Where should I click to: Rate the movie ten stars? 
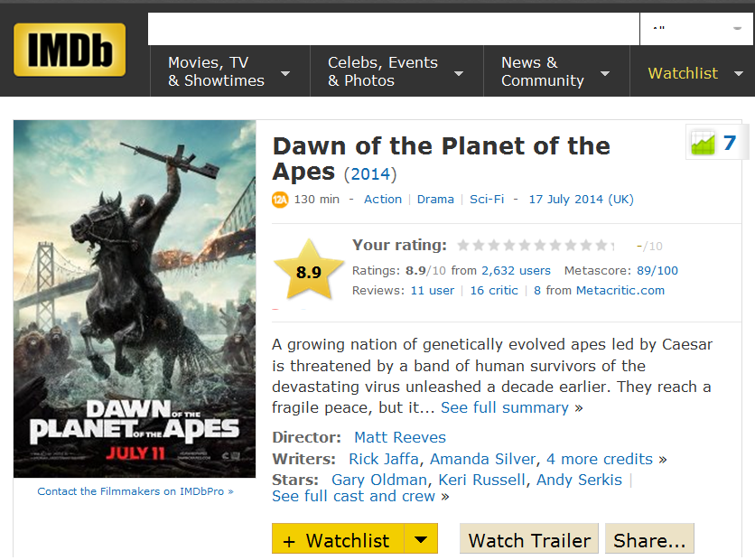(602, 246)
